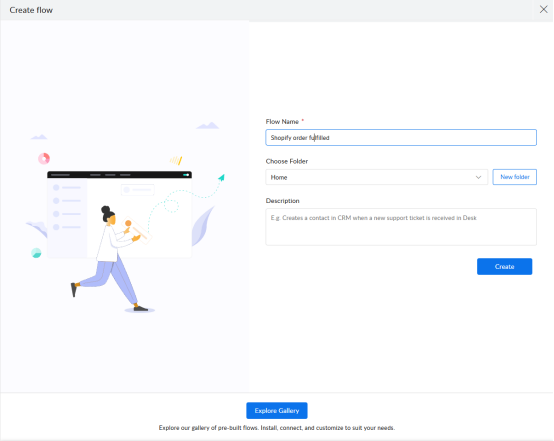Close the Create flow dialog
This screenshot has height=441, width=554.
click(x=543, y=10)
